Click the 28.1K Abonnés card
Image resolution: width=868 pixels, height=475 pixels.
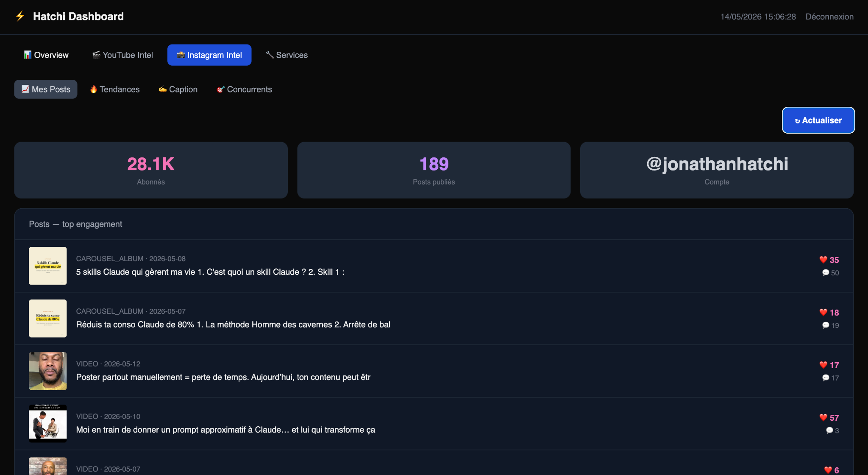[151, 170]
